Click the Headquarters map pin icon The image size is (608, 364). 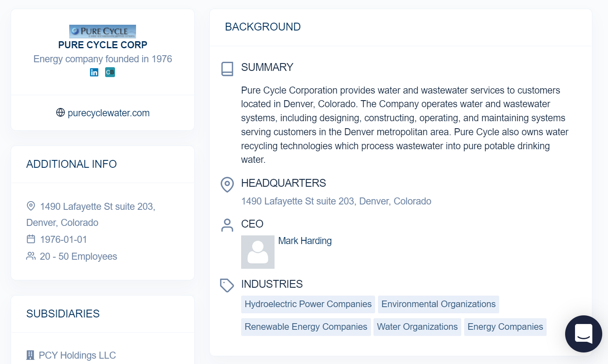[x=227, y=185]
